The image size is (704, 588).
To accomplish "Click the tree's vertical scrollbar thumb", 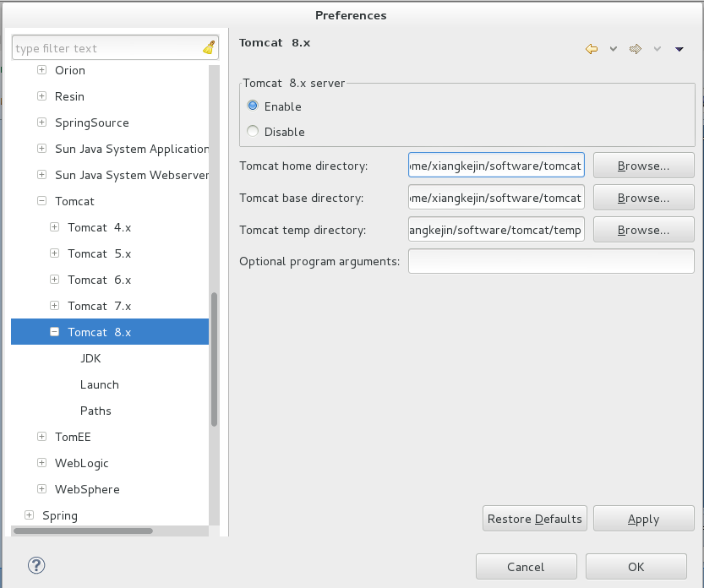I will click(214, 359).
